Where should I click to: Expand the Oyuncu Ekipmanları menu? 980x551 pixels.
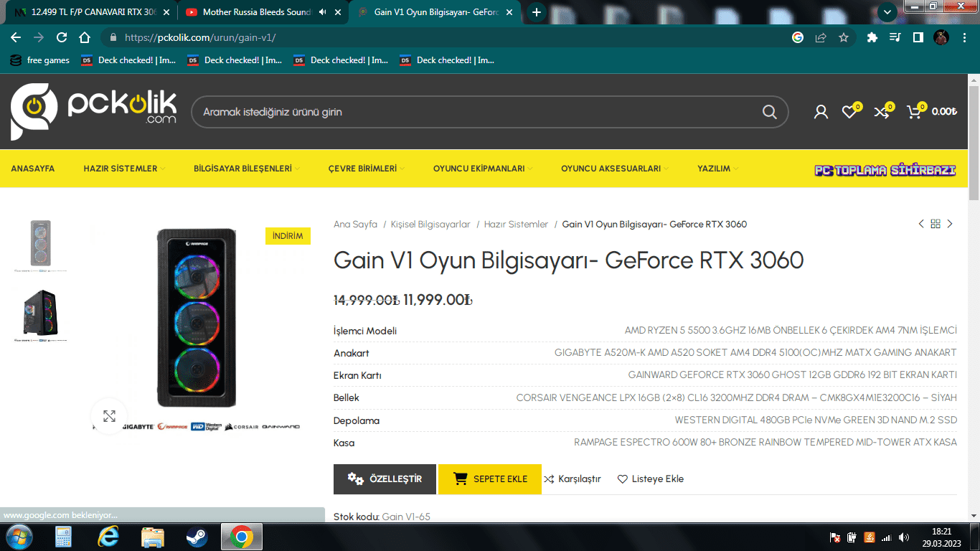[x=482, y=169]
